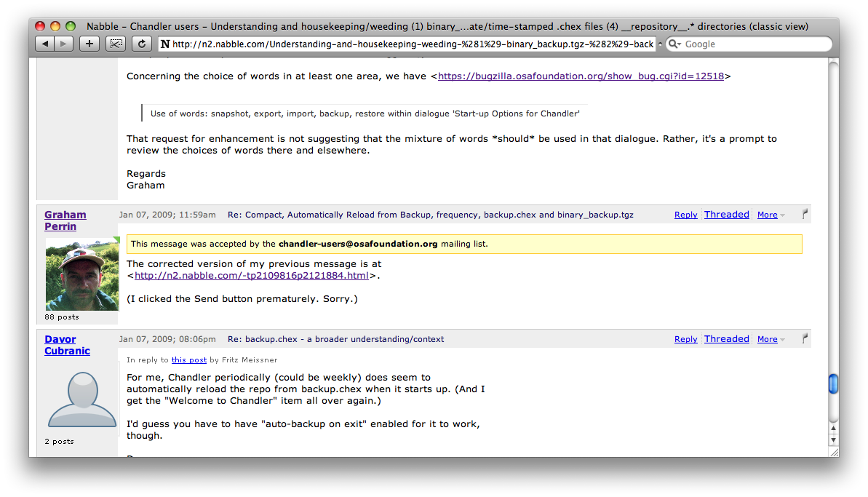Reload the page with the refresh button
This screenshot has height=497, width=868.
tap(141, 44)
